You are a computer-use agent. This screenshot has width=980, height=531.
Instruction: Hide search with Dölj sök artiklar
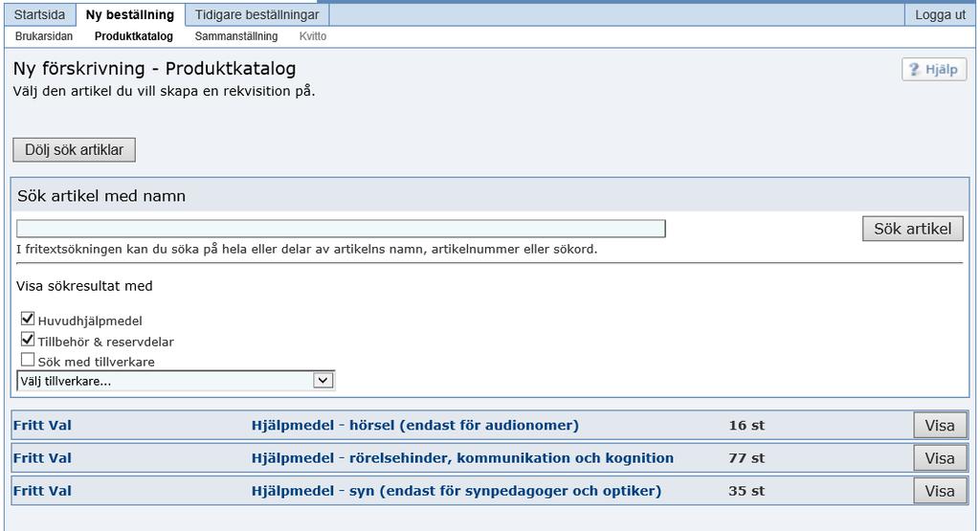(x=74, y=150)
